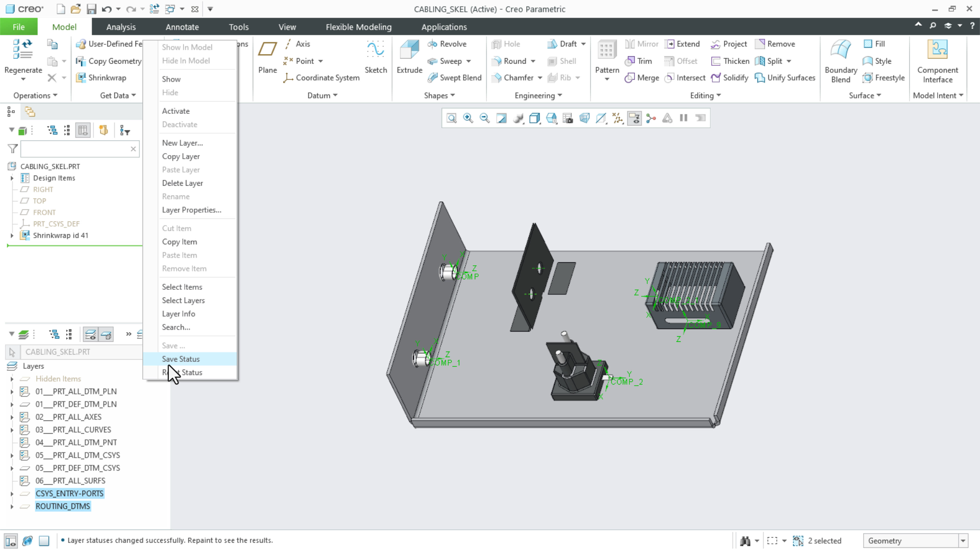980x551 pixels.
Task: Toggle the annotation display eye button
Action: pyautogui.click(x=634, y=118)
